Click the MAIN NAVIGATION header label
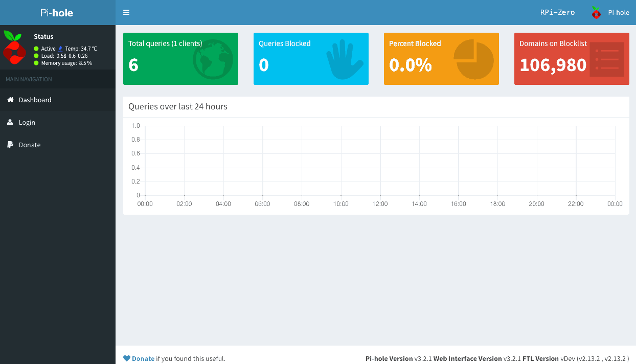636x364 pixels. [x=29, y=79]
